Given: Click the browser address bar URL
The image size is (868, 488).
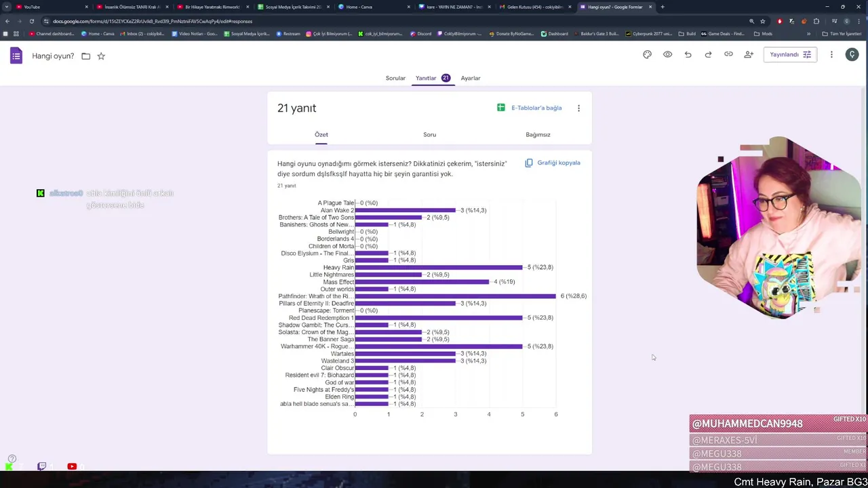Looking at the screenshot, I should (x=153, y=21).
